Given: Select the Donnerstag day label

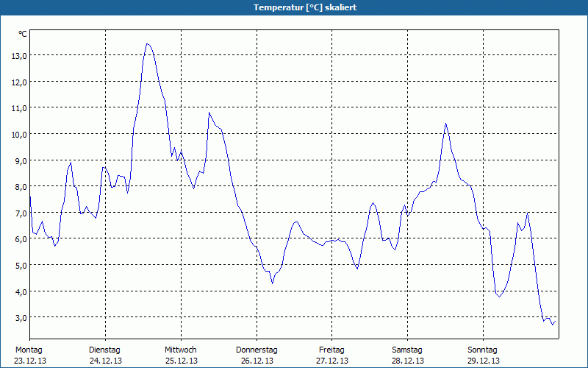Looking at the screenshot, I should tap(257, 350).
